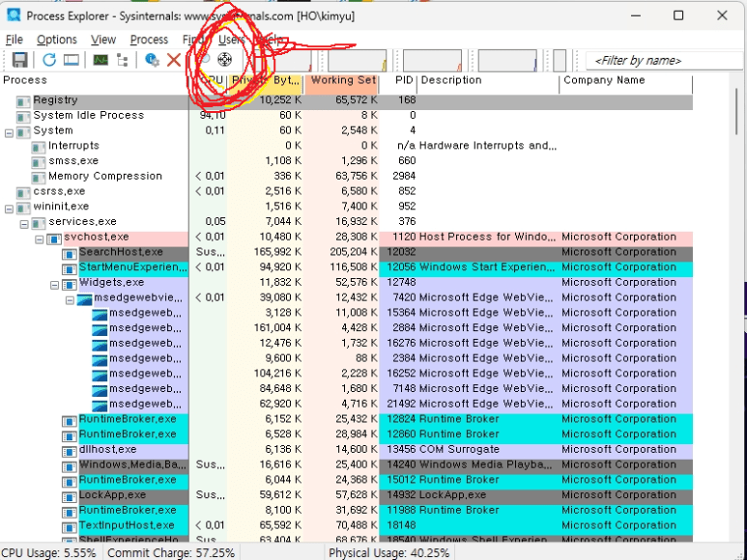The width and height of the screenshot is (747, 560).
Task: Click "Commit Charge: 57.25%" in status bar
Action: [171, 553]
